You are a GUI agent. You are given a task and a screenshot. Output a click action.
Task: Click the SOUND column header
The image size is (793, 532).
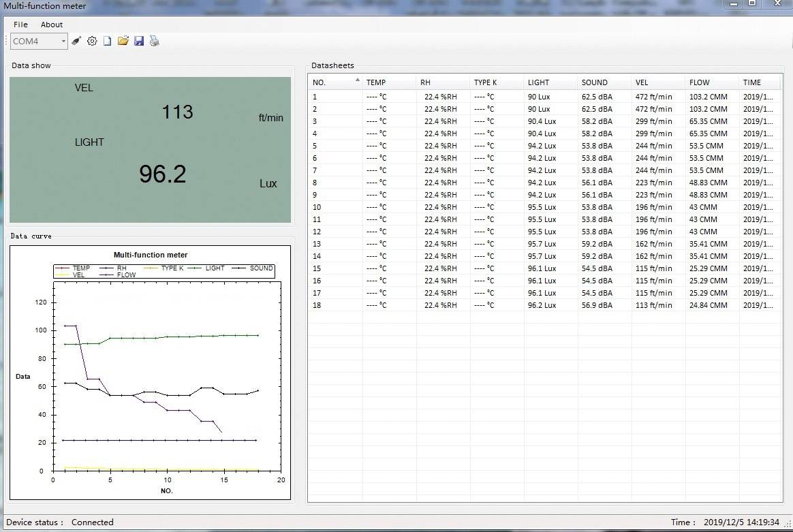594,82
